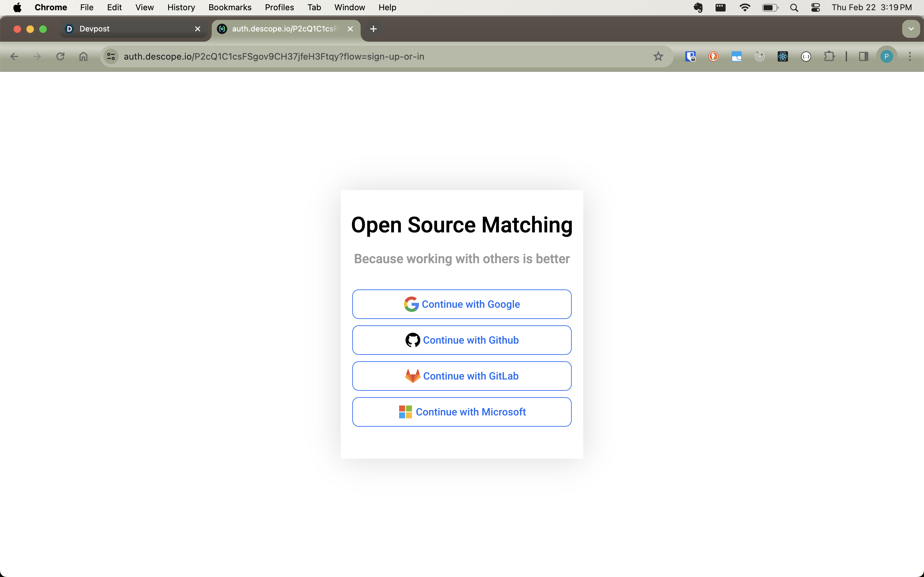
Task: Click the home button
Action: 83,56
